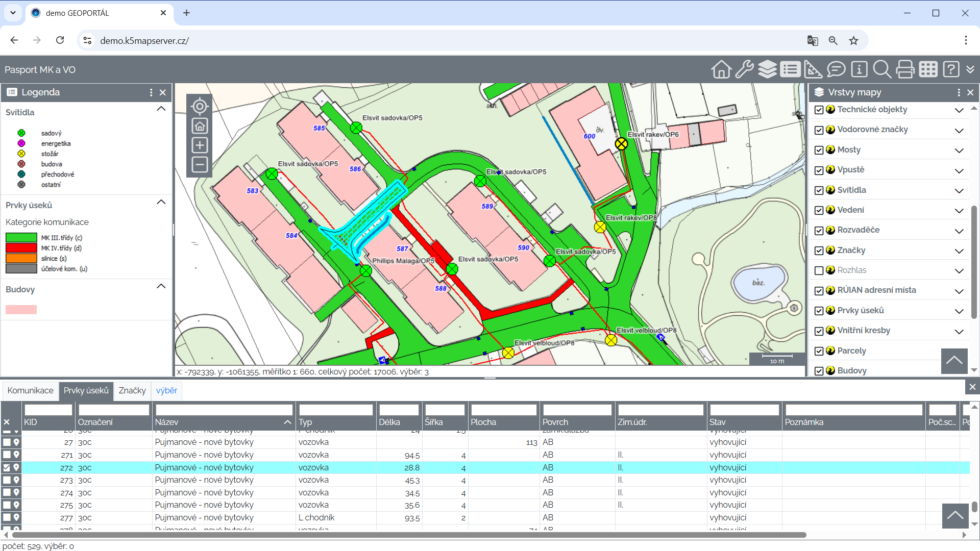Select the Prvky úseků tab

tap(86, 390)
